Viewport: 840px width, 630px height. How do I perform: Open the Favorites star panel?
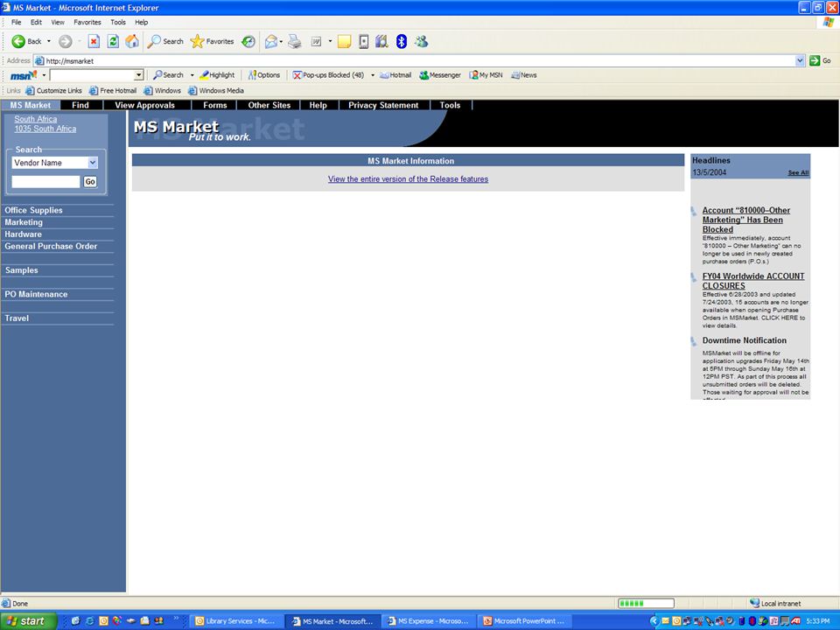pyautogui.click(x=212, y=41)
